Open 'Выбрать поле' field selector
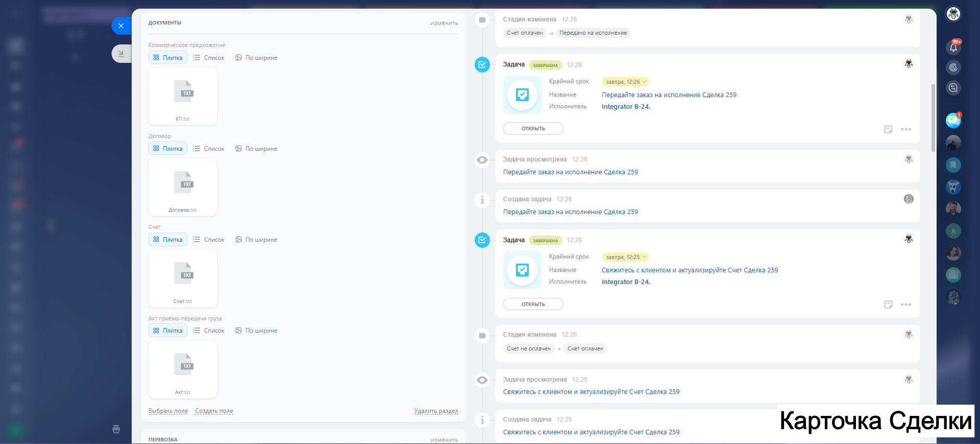The image size is (980, 444). pos(168,411)
